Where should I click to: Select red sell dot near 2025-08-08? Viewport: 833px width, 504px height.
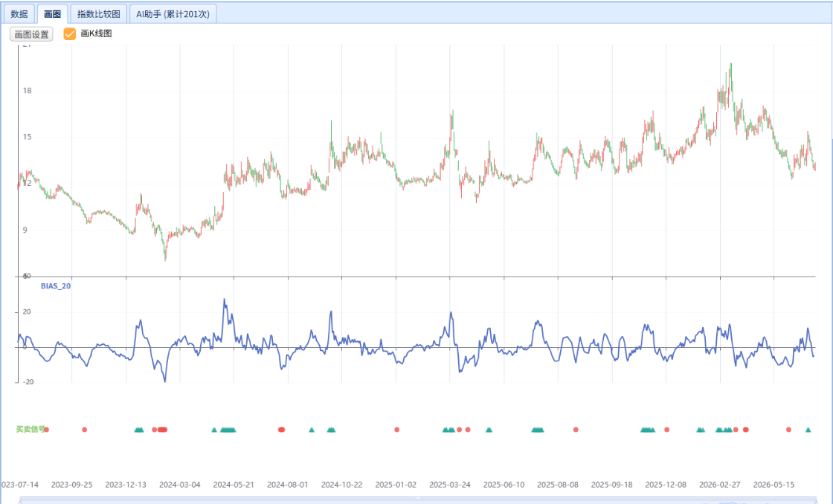576,430
